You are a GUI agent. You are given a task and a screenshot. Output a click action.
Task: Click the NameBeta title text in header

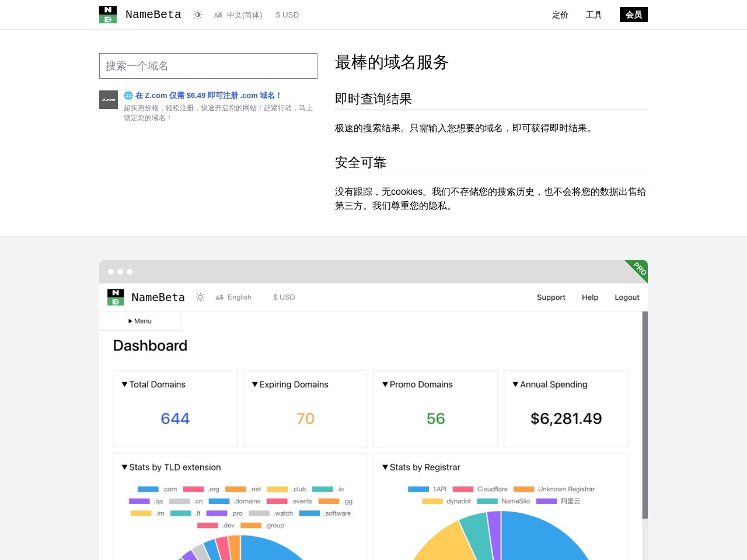[153, 15]
